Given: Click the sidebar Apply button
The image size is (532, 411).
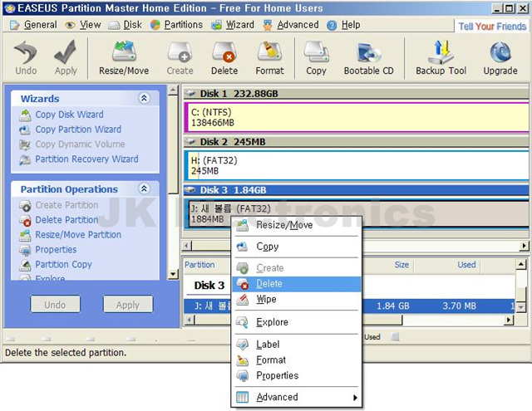Looking at the screenshot, I should point(128,305).
